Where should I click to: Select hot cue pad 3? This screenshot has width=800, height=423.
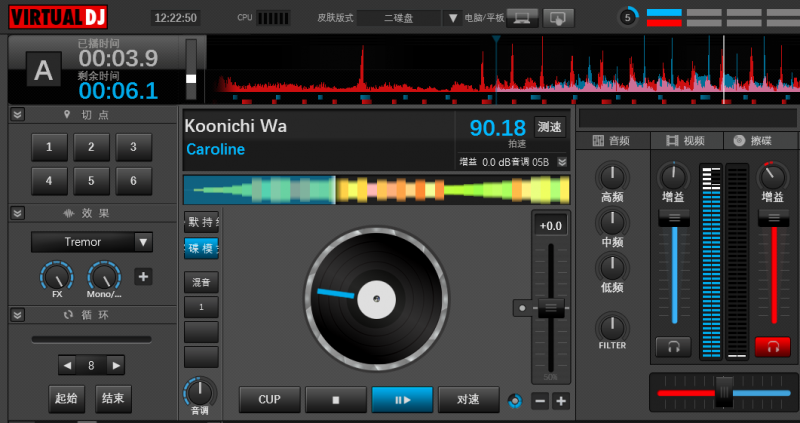click(x=133, y=148)
